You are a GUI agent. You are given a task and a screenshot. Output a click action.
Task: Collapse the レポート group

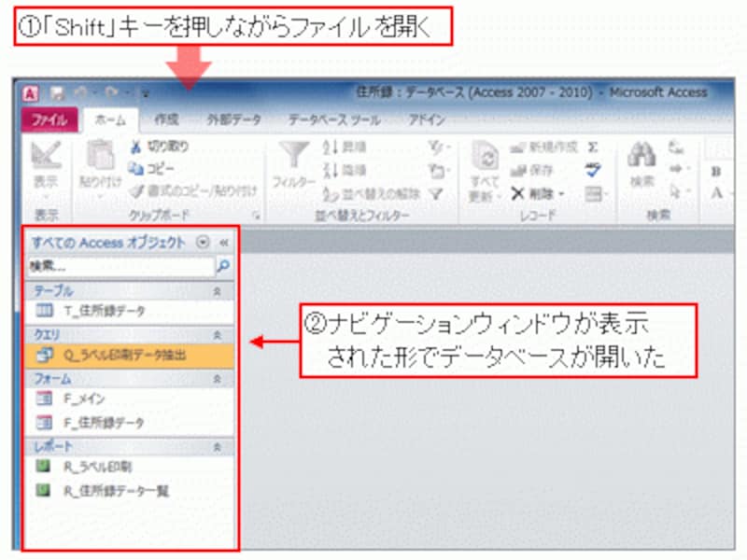tap(218, 447)
